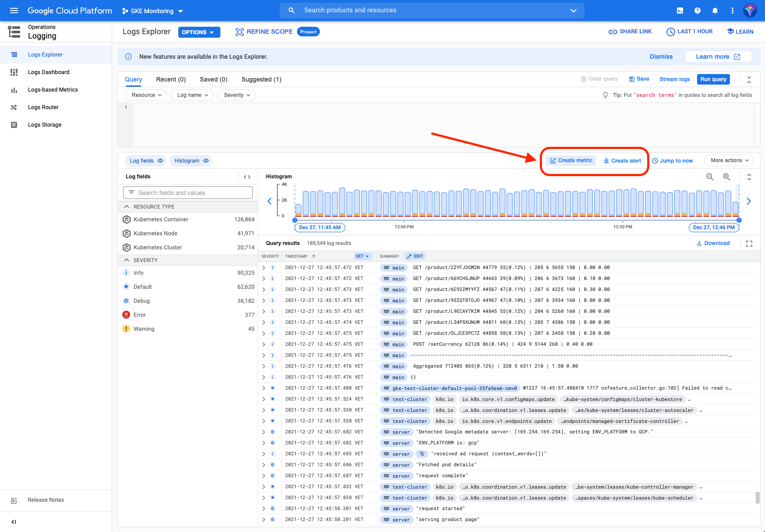The height and width of the screenshot is (532, 765).
Task: Expand the search bar dropdown arrow
Action: (573, 11)
